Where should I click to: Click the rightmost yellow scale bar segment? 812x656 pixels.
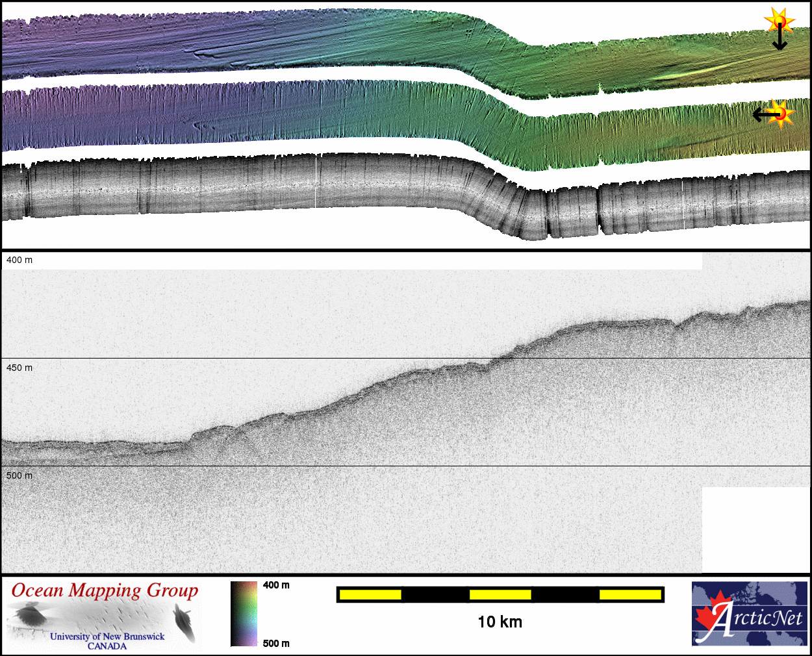click(629, 594)
